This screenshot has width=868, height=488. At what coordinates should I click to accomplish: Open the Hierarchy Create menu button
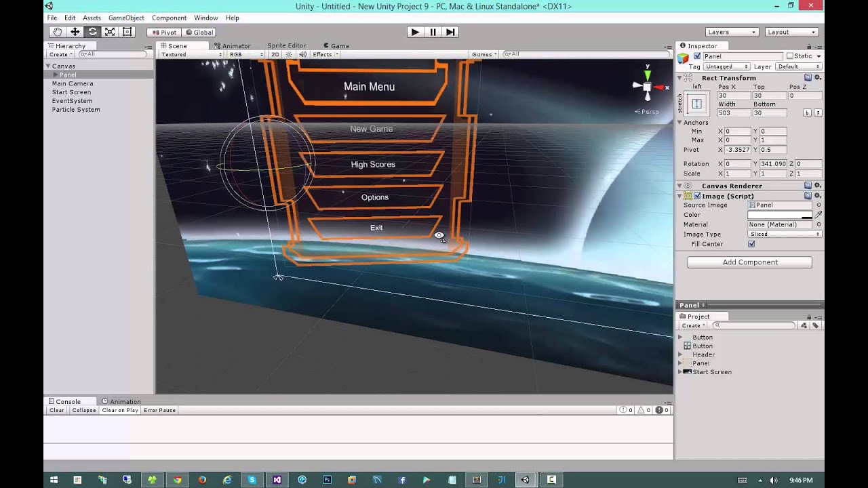60,54
